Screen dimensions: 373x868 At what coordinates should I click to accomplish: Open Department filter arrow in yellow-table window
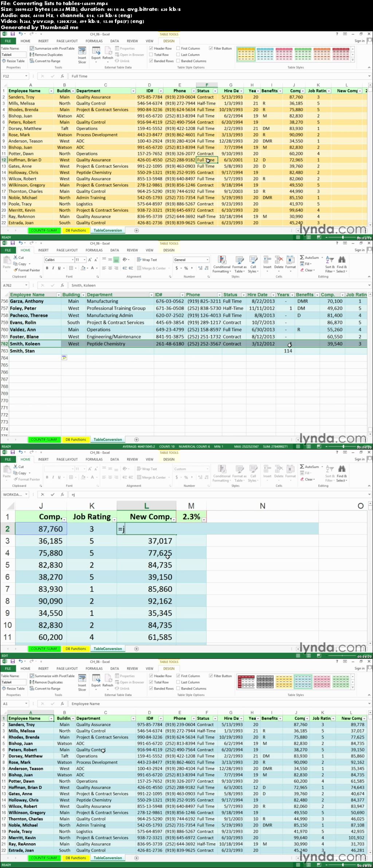133,91
